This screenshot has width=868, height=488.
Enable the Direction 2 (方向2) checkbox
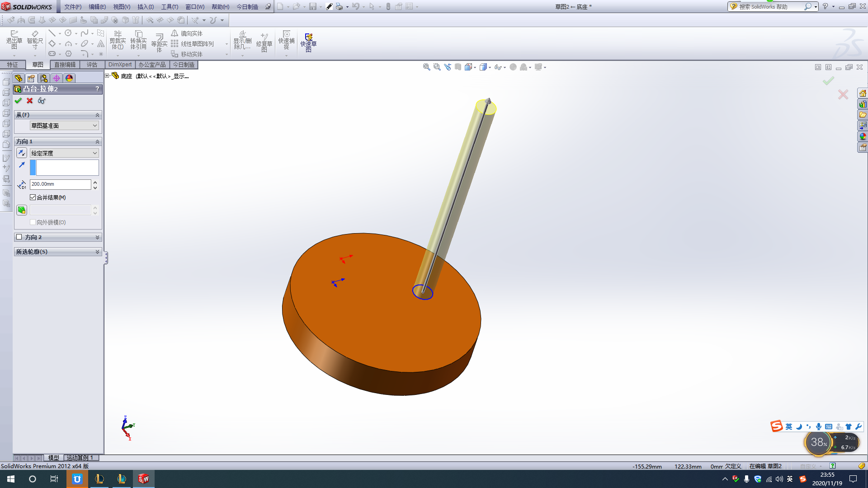tap(19, 237)
